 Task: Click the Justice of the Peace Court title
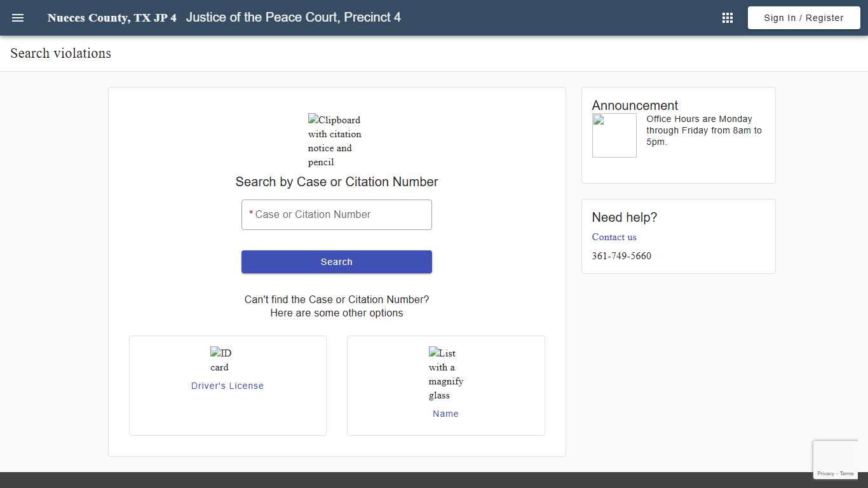click(x=294, y=17)
